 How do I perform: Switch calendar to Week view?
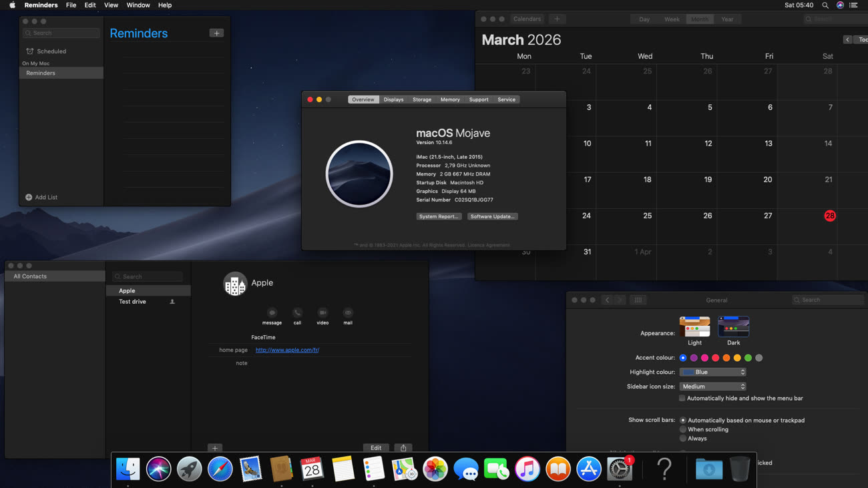click(672, 19)
